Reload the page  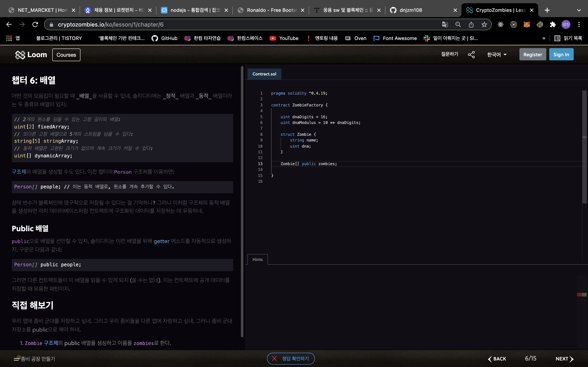point(35,24)
